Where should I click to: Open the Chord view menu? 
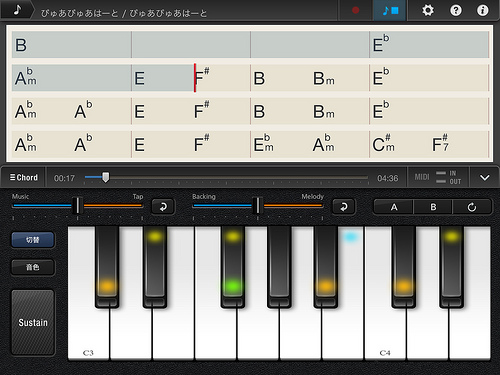pyautogui.click(x=24, y=178)
